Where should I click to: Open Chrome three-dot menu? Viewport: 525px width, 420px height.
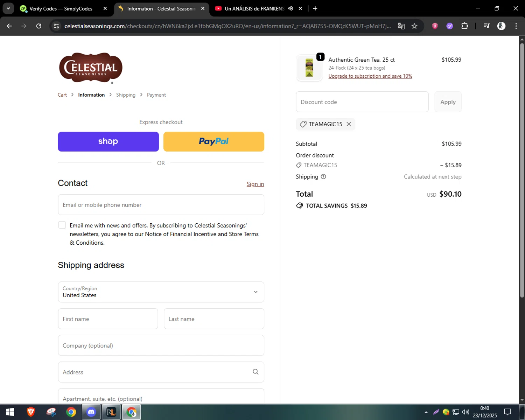tap(516, 26)
